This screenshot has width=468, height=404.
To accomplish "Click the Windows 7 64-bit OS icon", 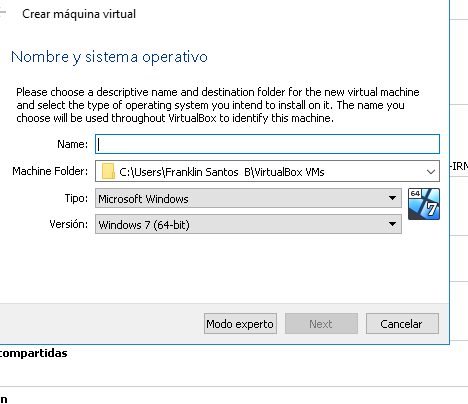I will (x=424, y=204).
